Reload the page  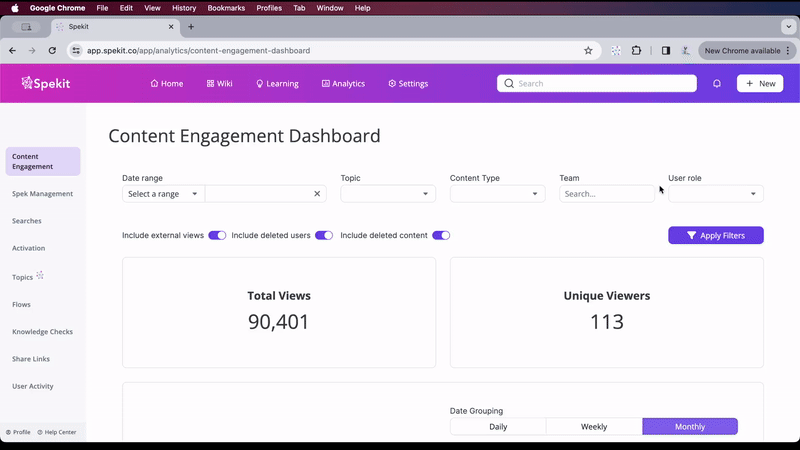[52, 51]
